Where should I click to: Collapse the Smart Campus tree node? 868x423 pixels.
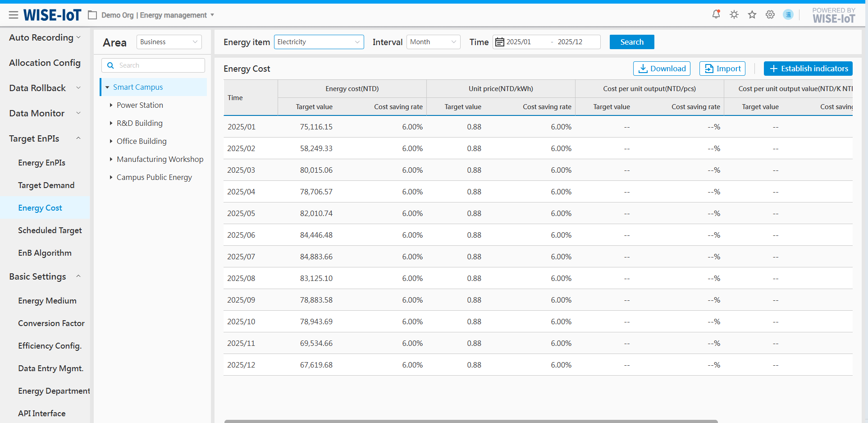tap(107, 87)
